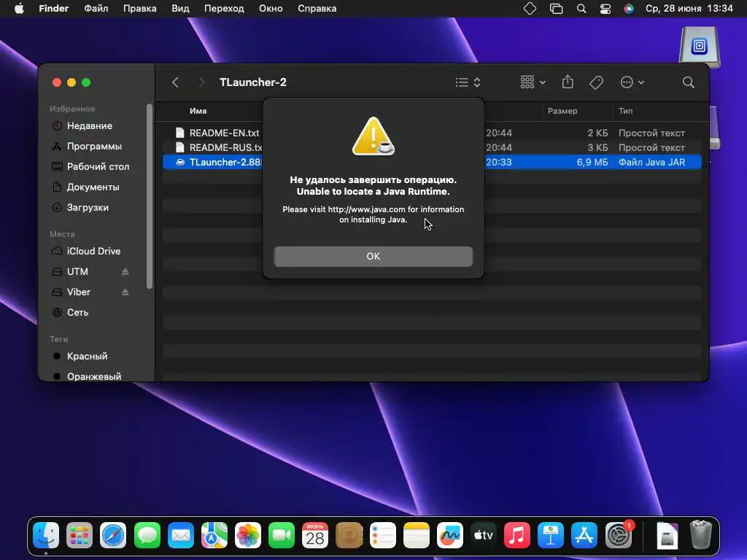The image size is (747, 560).
Task: Open Music from the Dock
Action: pyautogui.click(x=517, y=535)
